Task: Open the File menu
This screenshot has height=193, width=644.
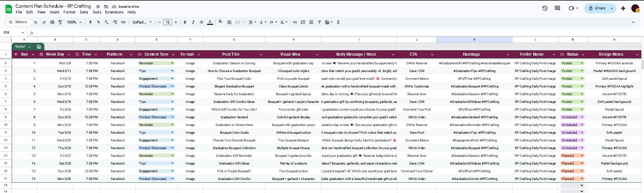Action: (19, 12)
